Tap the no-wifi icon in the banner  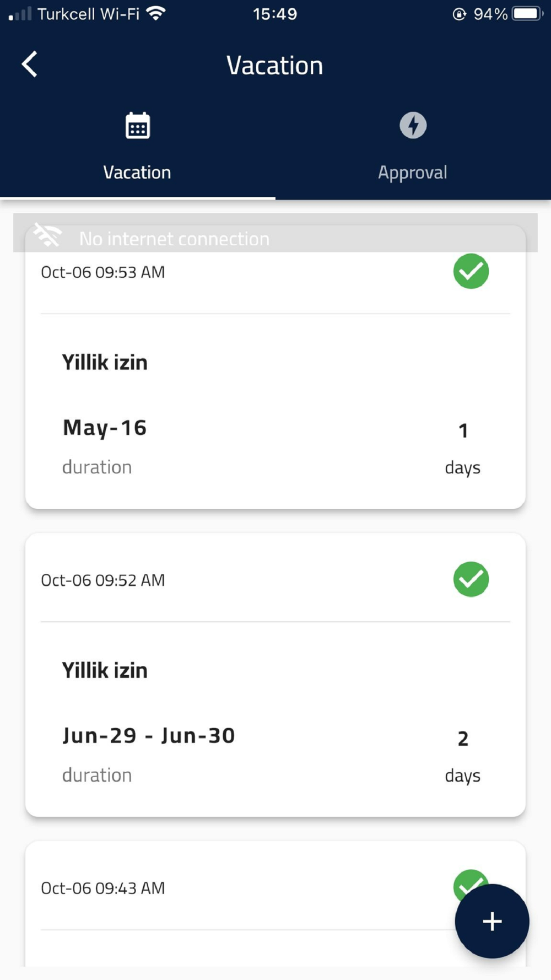pos(48,236)
